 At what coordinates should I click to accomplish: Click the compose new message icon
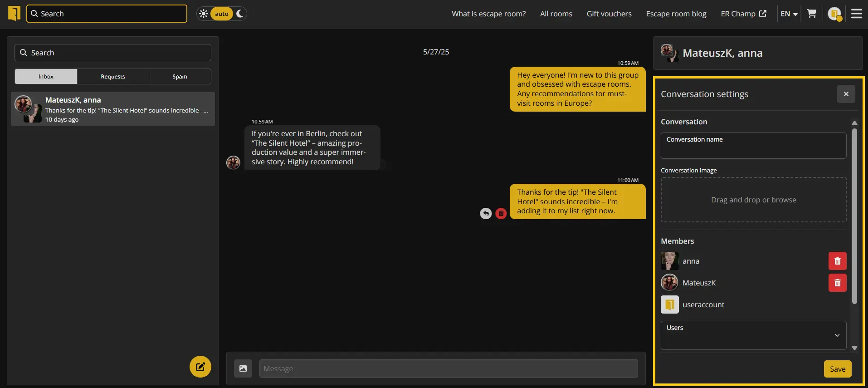[x=200, y=367]
